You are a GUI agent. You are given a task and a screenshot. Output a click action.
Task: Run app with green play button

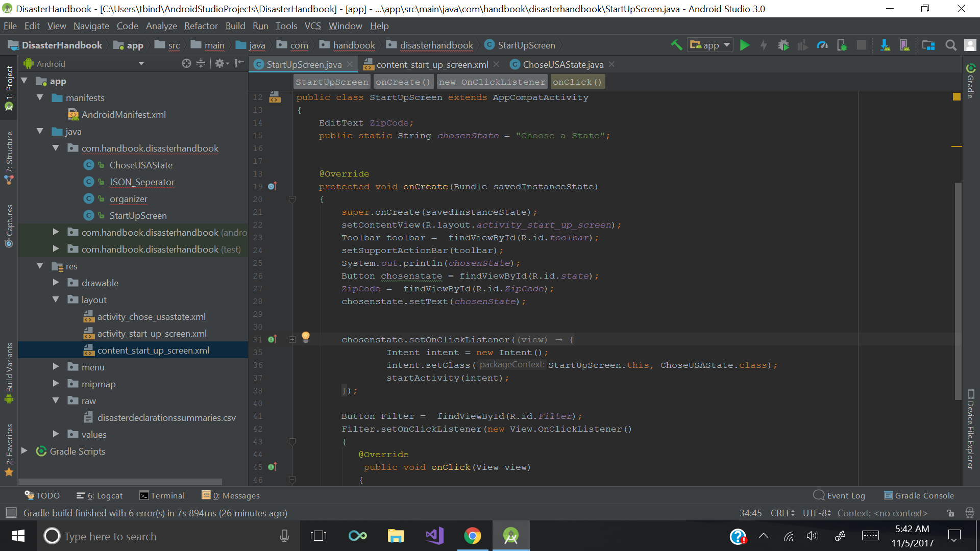tap(745, 45)
